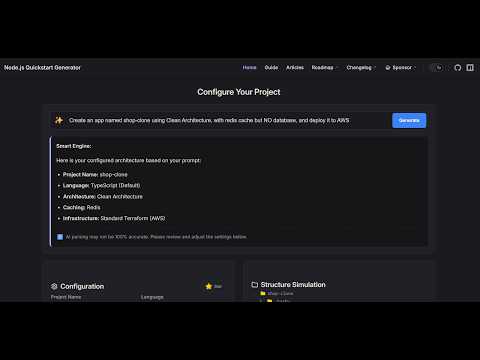Open the Roadmap dropdown menu
The width and height of the screenshot is (480, 360).
(x=324, y=68)
